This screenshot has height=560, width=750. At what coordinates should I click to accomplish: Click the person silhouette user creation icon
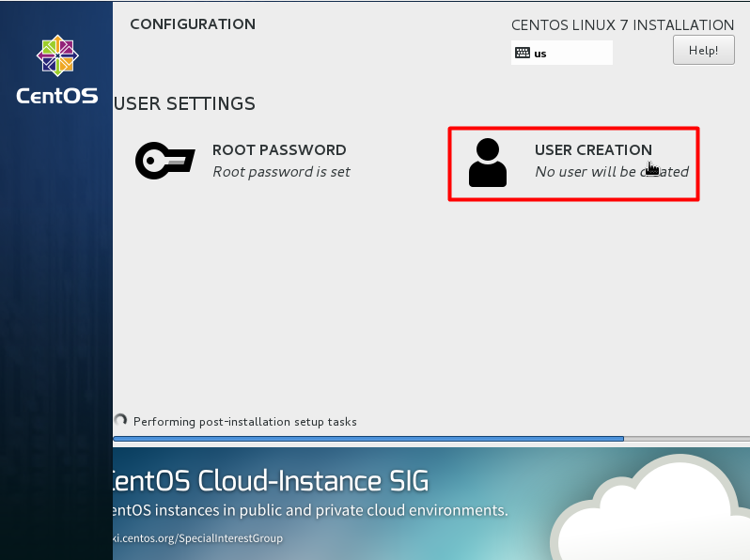487,162
